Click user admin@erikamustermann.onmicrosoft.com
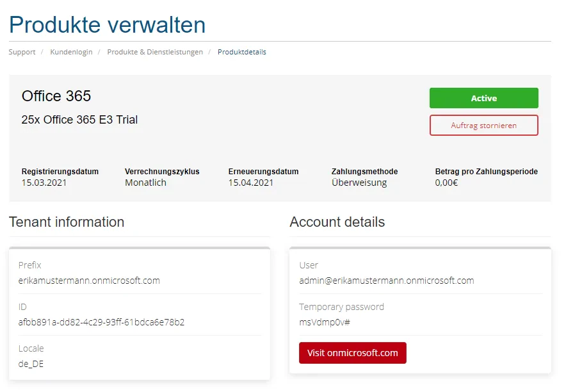Screen dimensions: 566x392 point(387,281)
